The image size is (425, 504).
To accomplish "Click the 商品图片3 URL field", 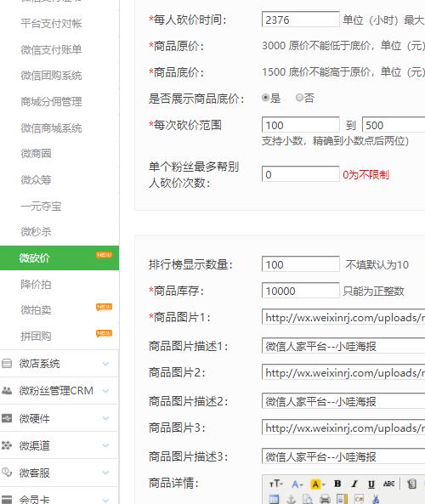I will [343, 428].
